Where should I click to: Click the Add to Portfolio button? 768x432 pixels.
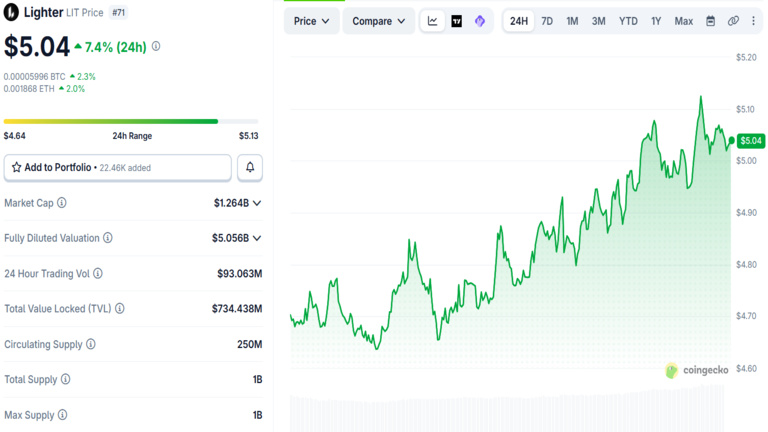[118, 168]
